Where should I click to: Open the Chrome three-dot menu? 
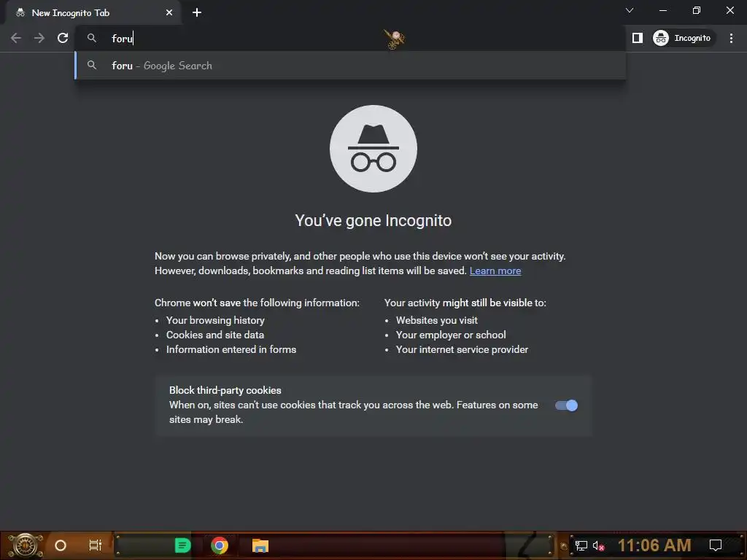click(x=731, y=38)
